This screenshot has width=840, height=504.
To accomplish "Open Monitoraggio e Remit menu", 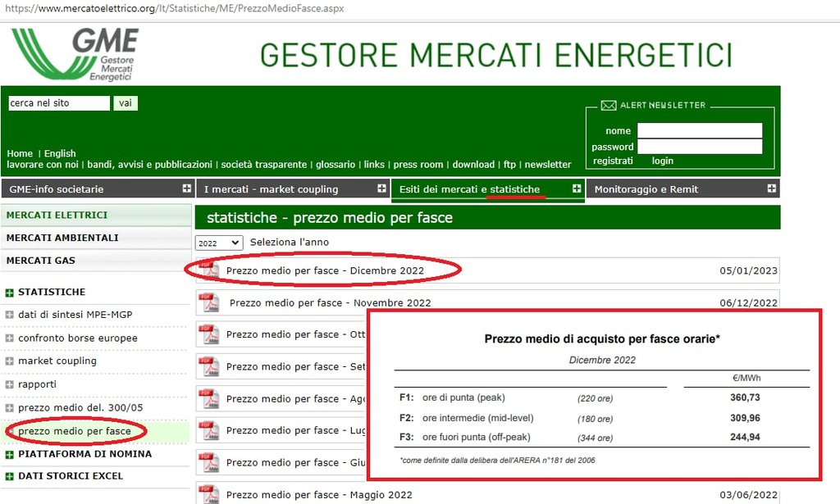I will pyautogui.click(x=646, y=189).
